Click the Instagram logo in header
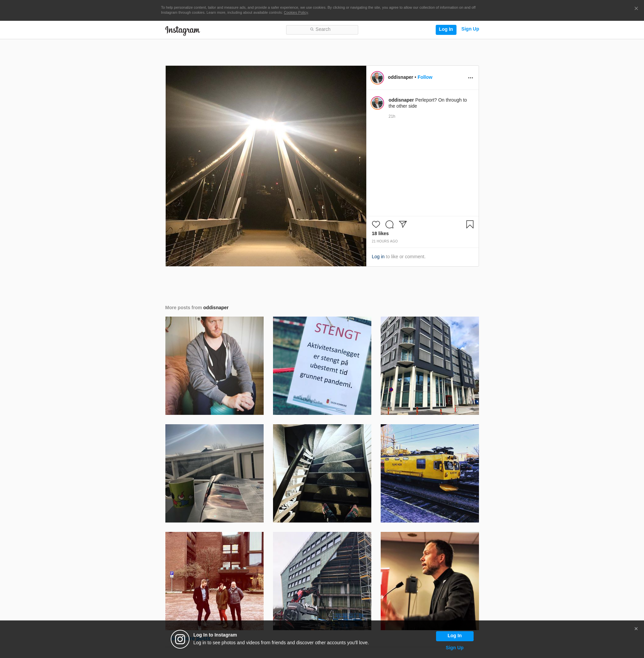Screen dimensions: 644x658 click(182, 30)
